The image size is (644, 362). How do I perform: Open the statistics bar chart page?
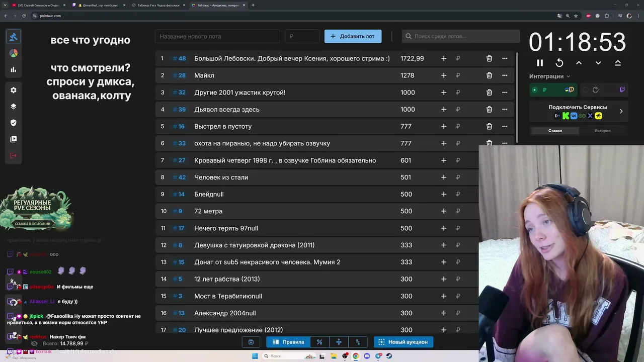tap(14, 70)
